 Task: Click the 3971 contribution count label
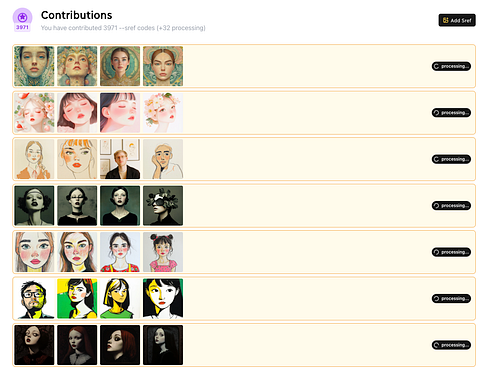pos(22,28)
